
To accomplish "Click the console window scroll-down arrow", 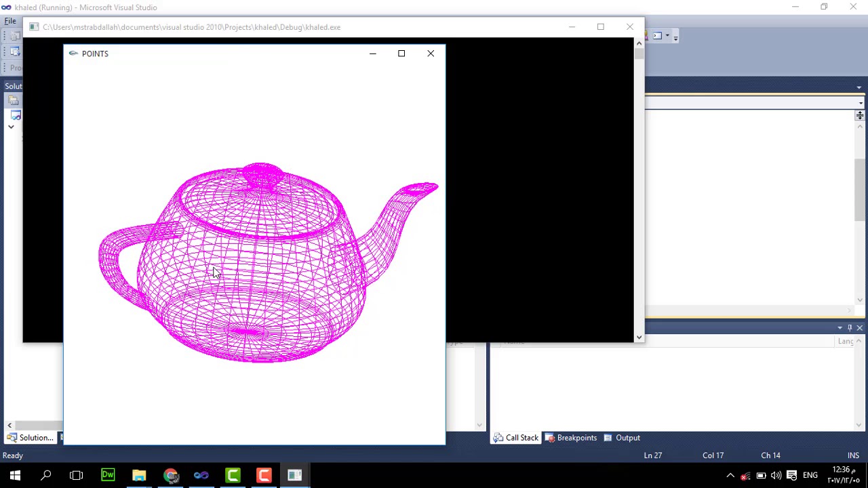I will point(639,337).
